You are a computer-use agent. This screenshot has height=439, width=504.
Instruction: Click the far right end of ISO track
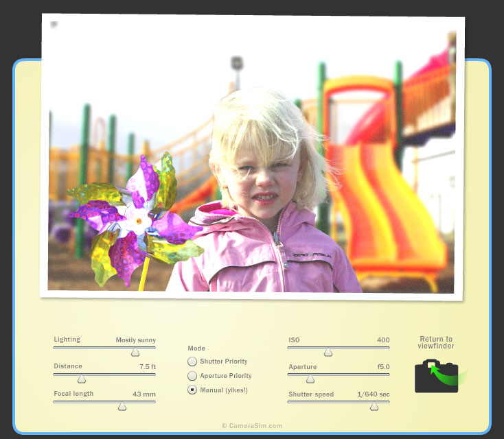(388, 348)
